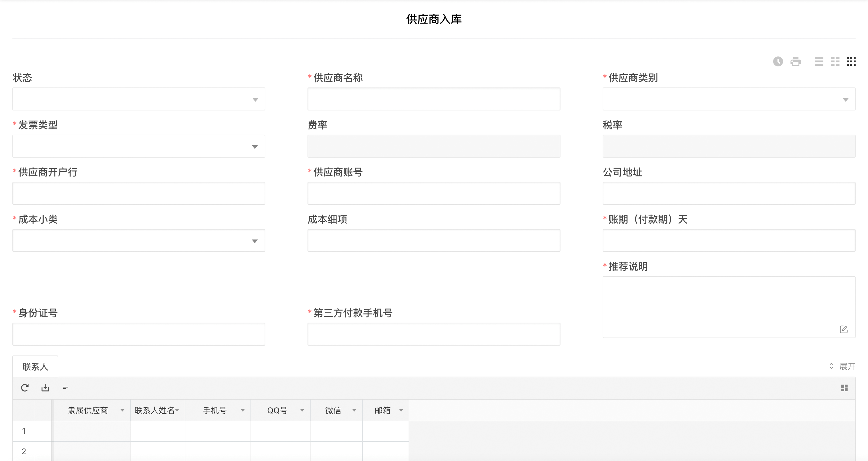Click the 税率 field
Image resolution: width=868 pixels, height=461 pixels.
pyautogui.click(x=729, y=146)
